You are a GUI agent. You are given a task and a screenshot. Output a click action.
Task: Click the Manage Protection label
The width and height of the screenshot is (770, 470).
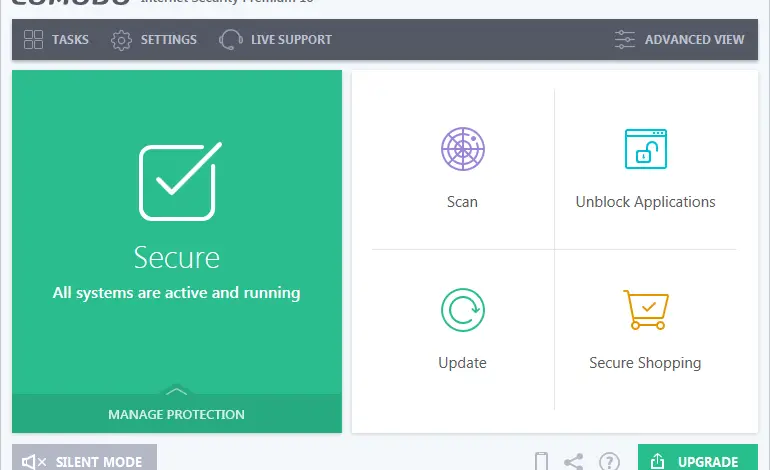click(176, 414)
